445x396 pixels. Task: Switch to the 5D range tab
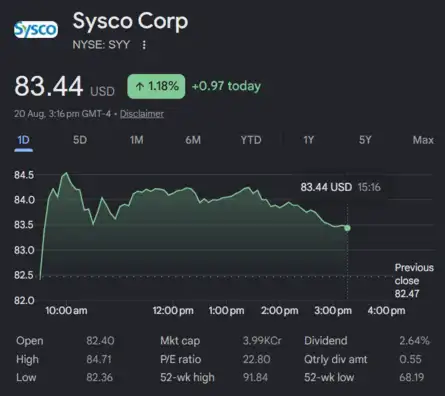pos(80,140)
